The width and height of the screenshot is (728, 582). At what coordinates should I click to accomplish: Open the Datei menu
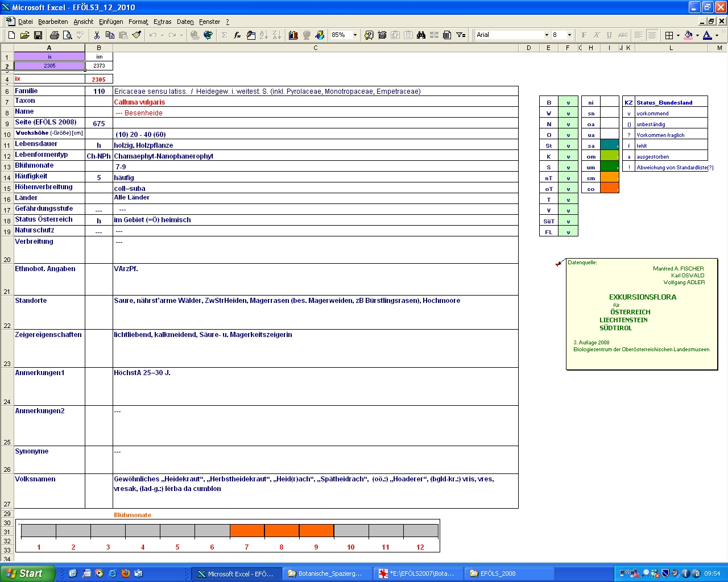(26, 22)
